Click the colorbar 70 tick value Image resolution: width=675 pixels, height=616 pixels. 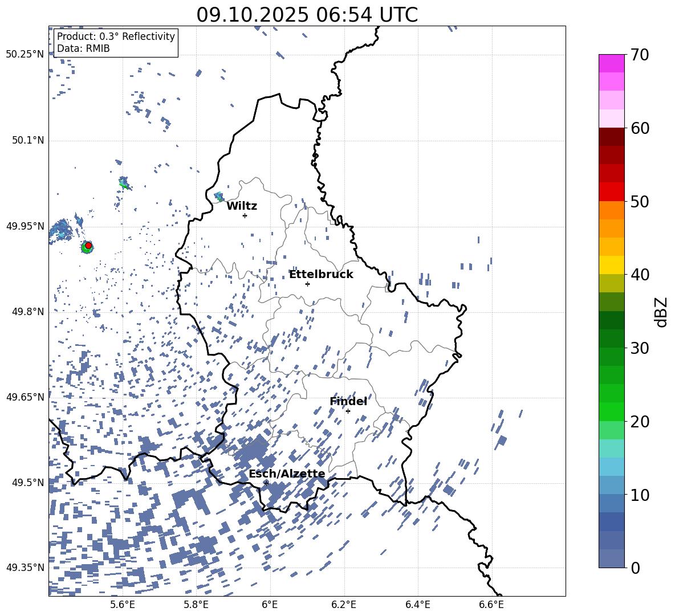point(640,55)
